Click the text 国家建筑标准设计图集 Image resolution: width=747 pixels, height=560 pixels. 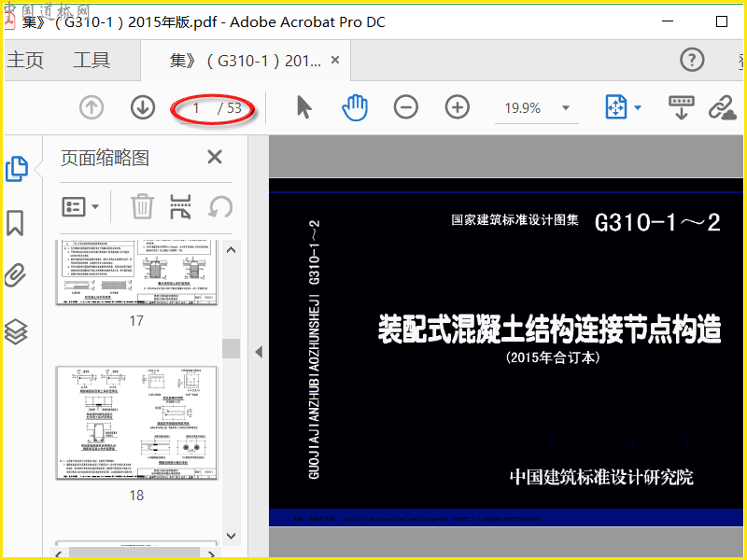(515, 219)
